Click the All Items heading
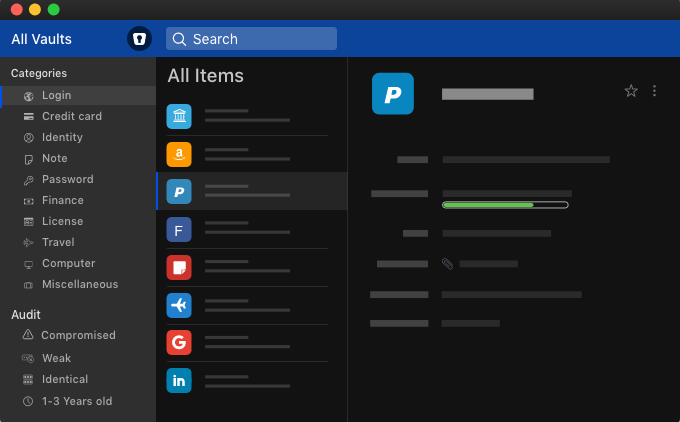Image resolution: width=680 pixels, height=422 pixels. click(206, 75)
